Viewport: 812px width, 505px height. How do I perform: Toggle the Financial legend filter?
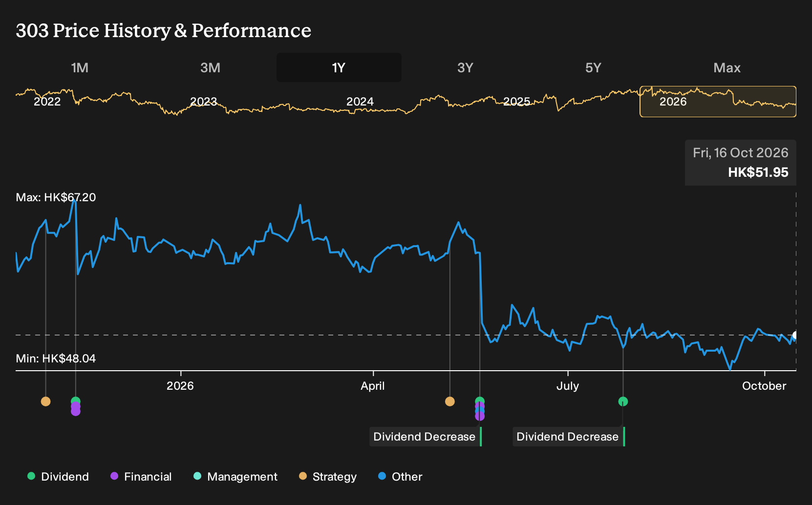(141, 477)
